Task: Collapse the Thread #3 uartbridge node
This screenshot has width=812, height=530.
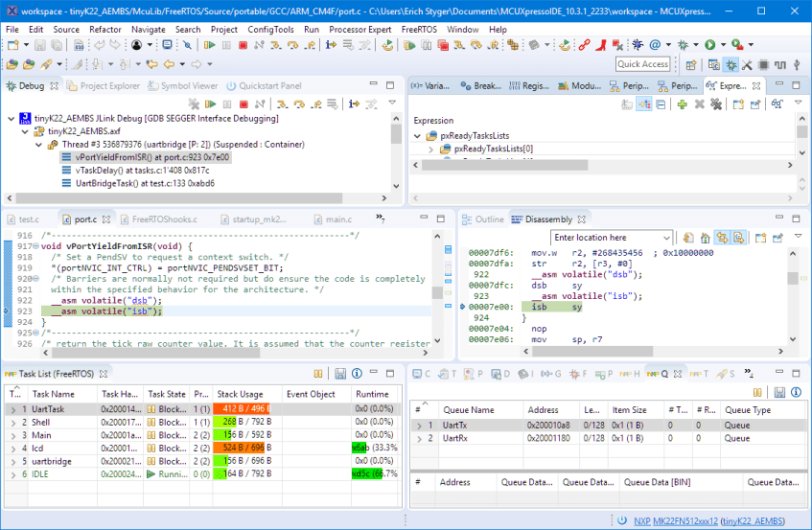Action: 39,145
